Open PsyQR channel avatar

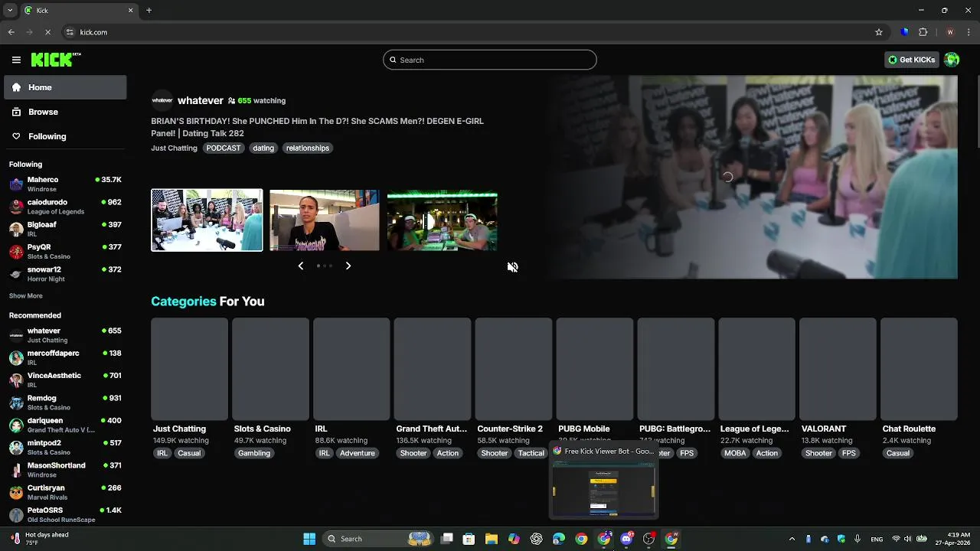(16, 252)
